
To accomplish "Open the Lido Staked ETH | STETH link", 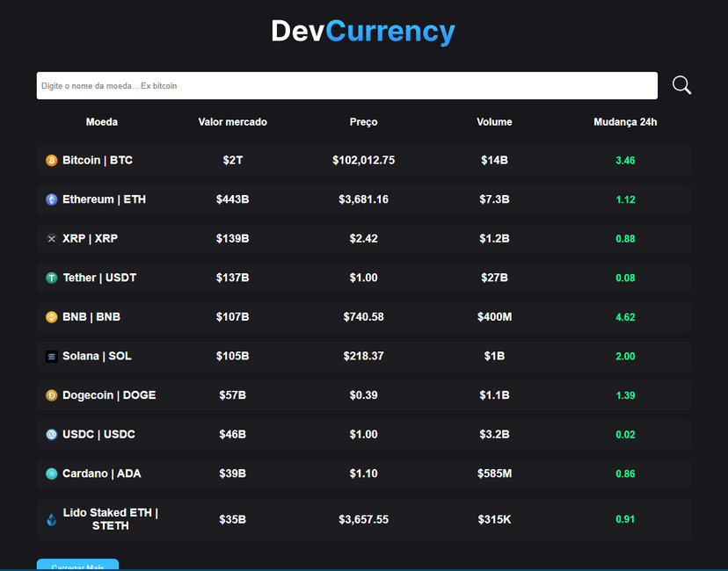I will pos(111,519).
